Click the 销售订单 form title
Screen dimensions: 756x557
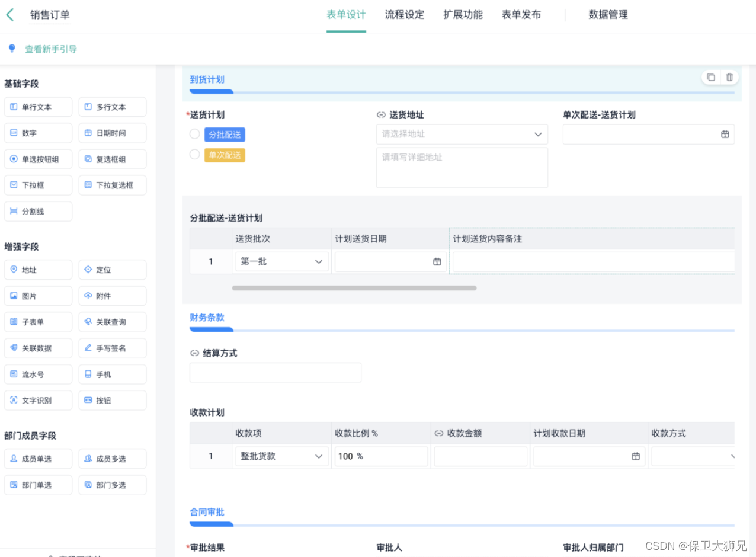[50, 15]
